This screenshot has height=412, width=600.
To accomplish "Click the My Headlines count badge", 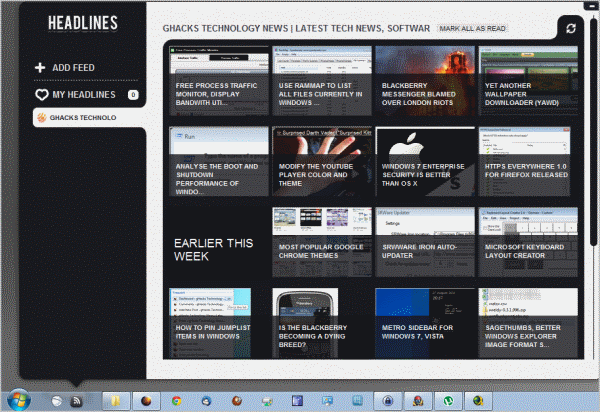I will click(x=133, y=95).
